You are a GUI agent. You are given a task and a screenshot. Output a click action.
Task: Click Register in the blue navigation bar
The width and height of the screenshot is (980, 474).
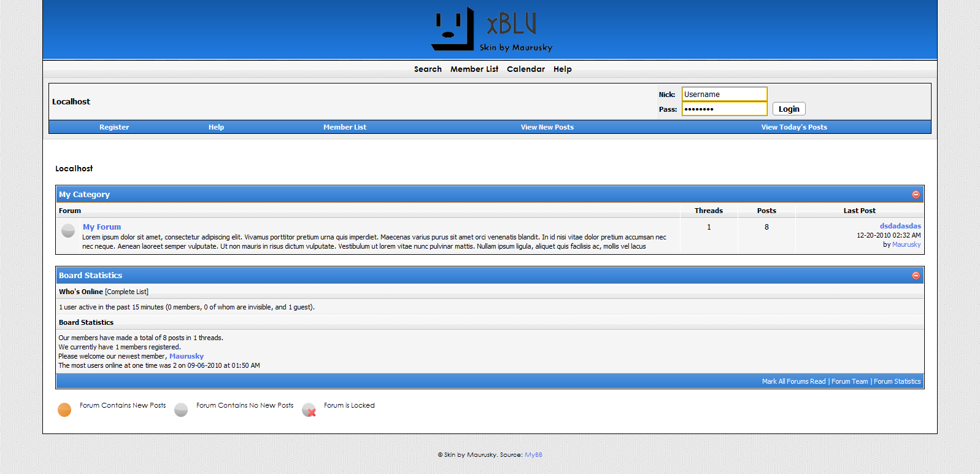pos(114,127)
